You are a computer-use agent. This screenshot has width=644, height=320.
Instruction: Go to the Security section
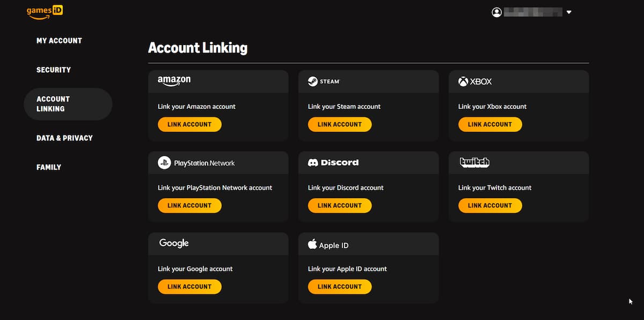[54, 70]
